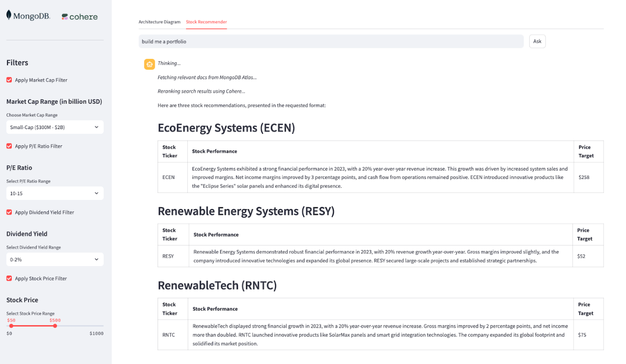The width and height of the screenshot is (626, 364).
Task: Disable Apply Dividend Yield Filter
Action: (x=9, y=212)
